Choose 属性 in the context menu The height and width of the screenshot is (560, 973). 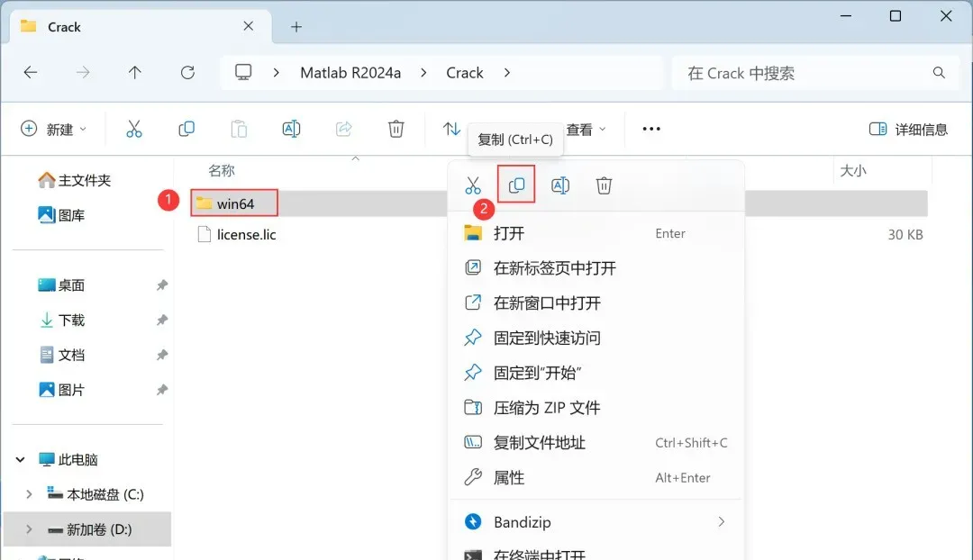pyautogui.click(x=596, y=477)
